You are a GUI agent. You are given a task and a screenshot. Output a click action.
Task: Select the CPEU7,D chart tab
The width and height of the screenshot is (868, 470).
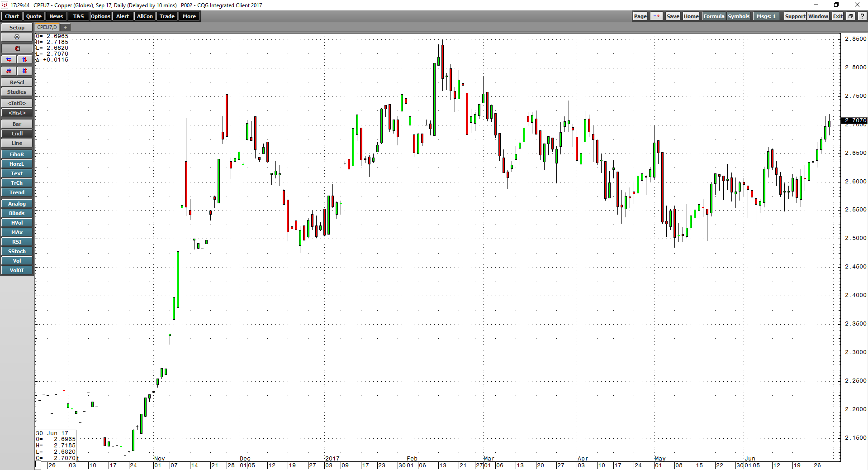(x=47, y=28)
